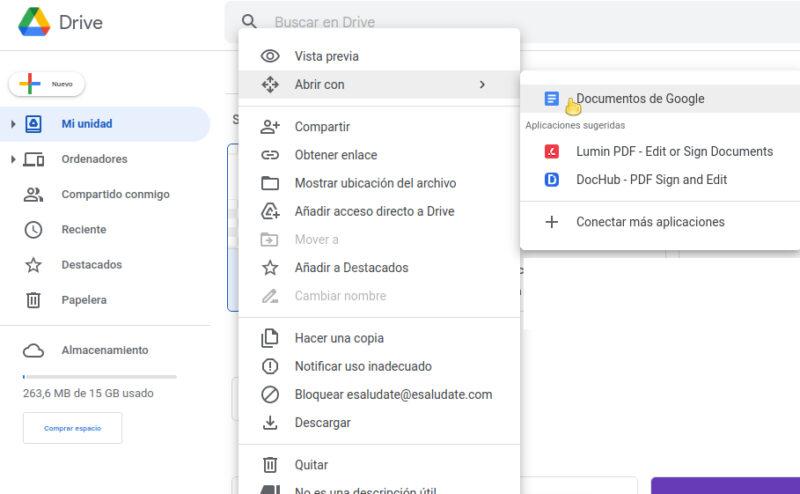Click the Lumin PDF app icon
The image size is (800, 494).
pos(551,152)
